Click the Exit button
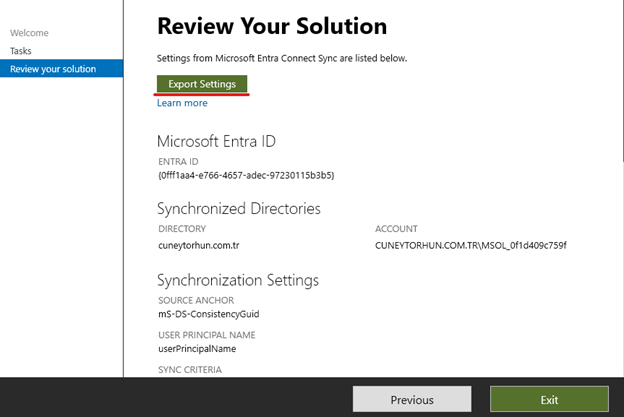624x417 pixels. (549, 399)
